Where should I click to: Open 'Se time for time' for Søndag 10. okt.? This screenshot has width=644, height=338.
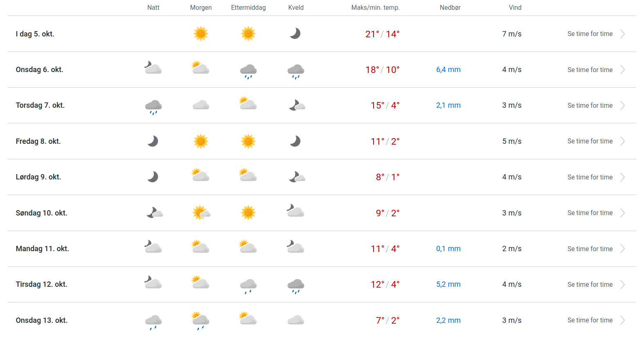pos(590,213)
